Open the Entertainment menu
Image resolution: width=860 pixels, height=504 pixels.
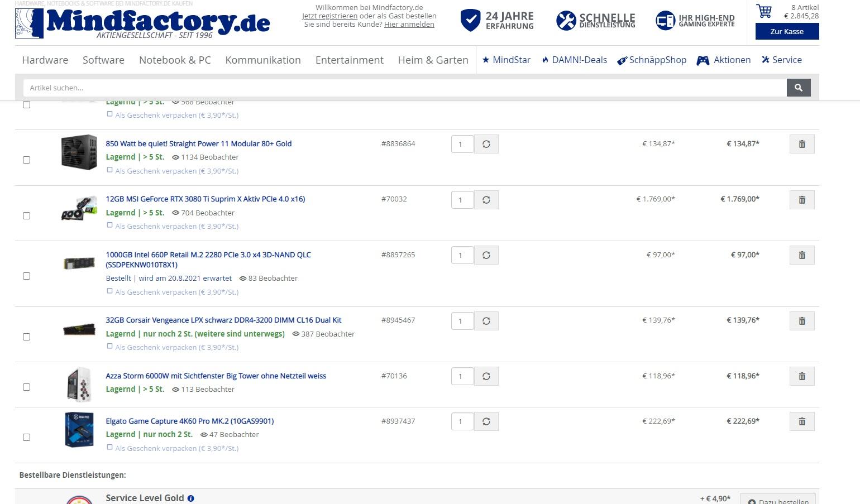pyautogui.click(x=350, y=60)
